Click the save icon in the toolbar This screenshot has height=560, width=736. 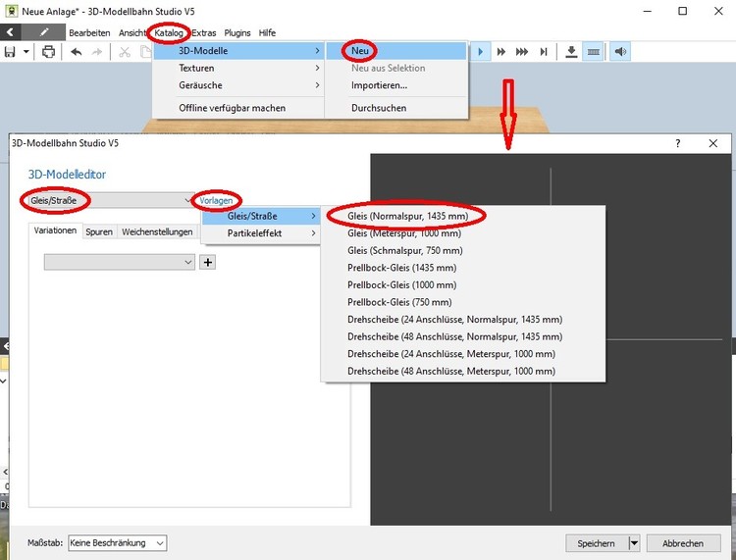click(10, 52)
